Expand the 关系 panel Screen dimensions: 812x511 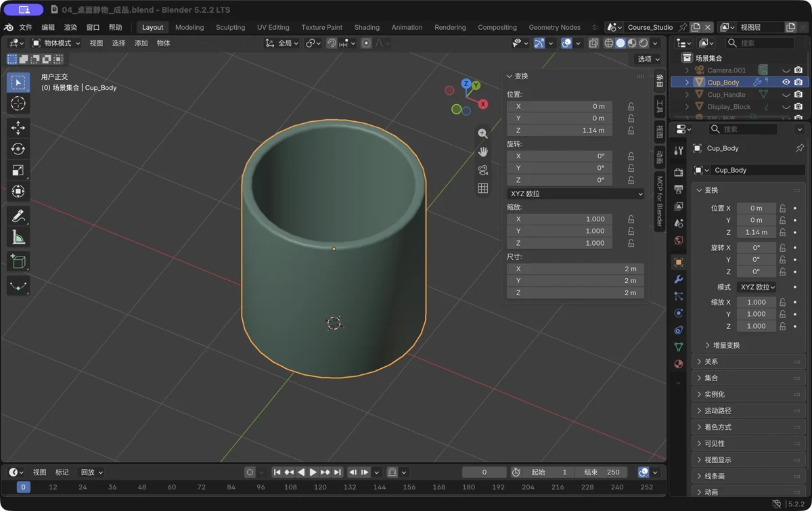[x=750, y=361]
